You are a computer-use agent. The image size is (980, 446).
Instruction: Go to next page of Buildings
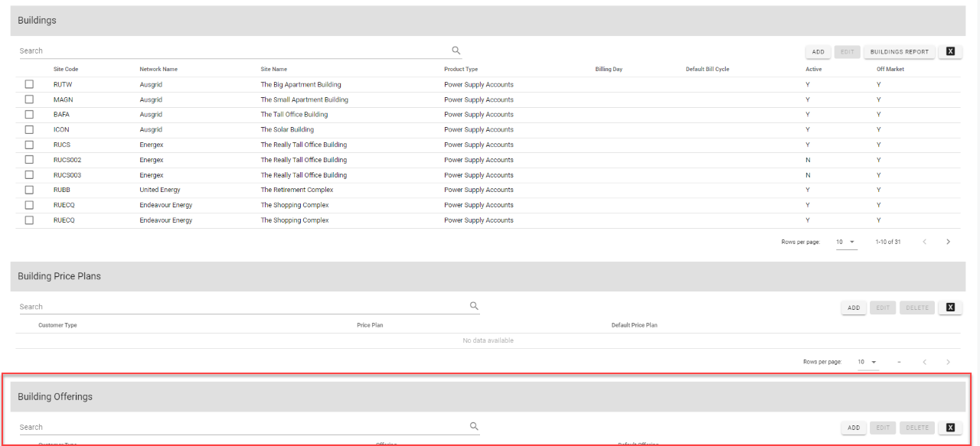pos(948,242)
